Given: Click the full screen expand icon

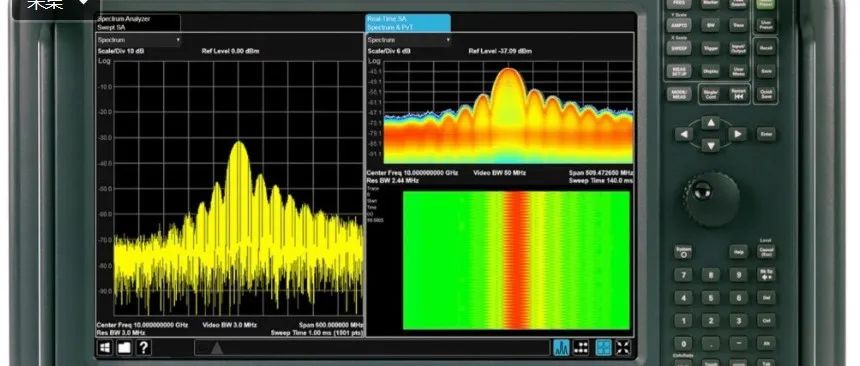Looking at the screenshot, I should coord(623,347).
